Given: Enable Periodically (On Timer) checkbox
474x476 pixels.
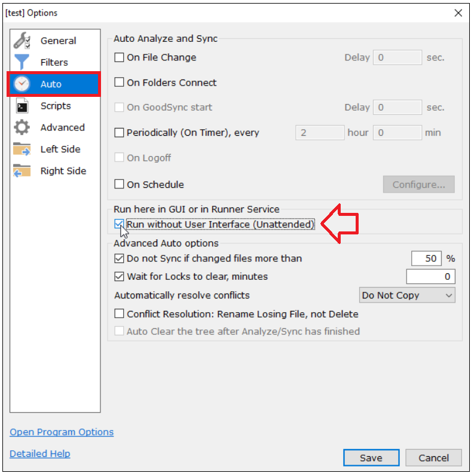Looking at the screenshot, I should point(120,133).
